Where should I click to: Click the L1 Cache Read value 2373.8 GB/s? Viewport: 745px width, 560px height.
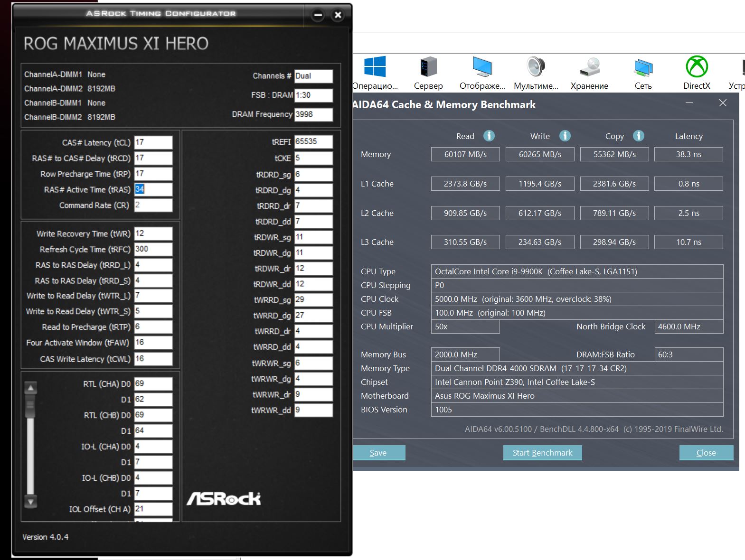[x=465, y=184]
